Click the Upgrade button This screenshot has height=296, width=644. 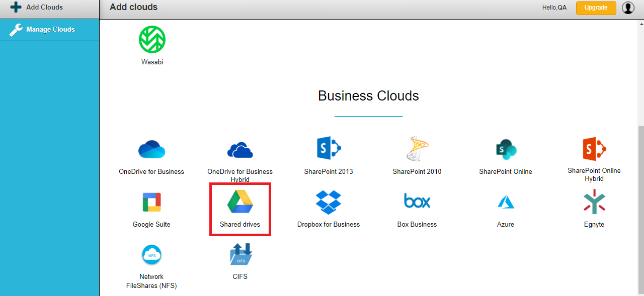point(596,8)
